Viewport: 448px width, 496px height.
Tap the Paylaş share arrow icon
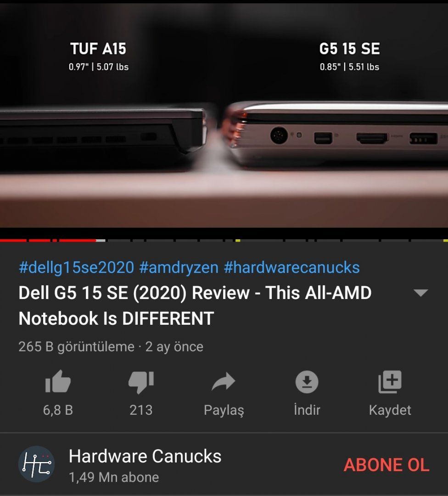coord(224,382)
